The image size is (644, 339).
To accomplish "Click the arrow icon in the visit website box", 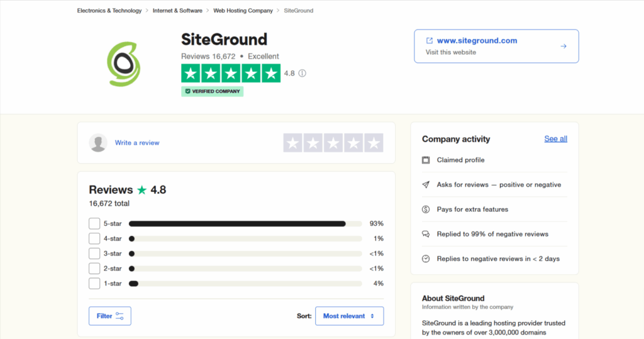I will [x=563, y=46].
